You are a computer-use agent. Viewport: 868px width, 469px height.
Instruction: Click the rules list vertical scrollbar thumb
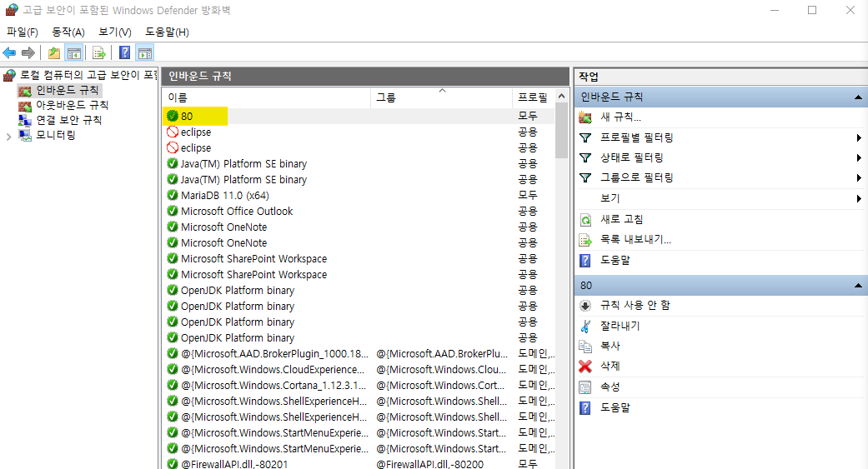pyautogui.click(x=561, y=131)
